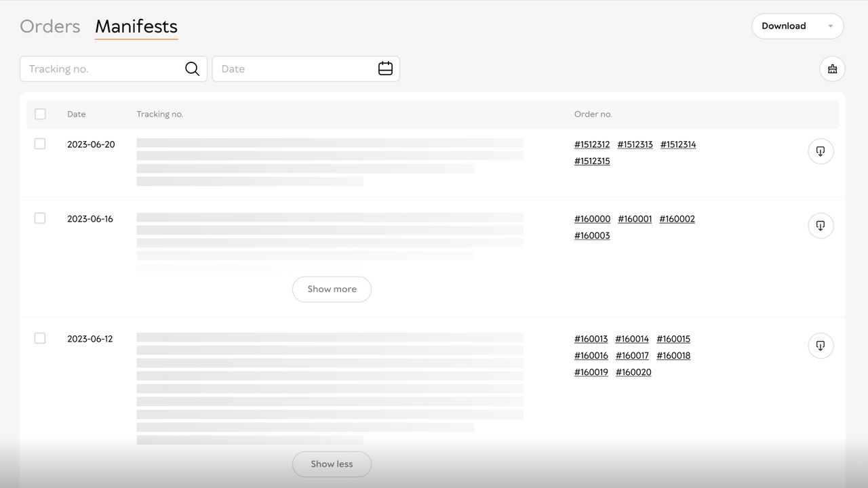Open the calendar icon in the Date field
This screenshot has width=868, height=488.
[385, 68]
